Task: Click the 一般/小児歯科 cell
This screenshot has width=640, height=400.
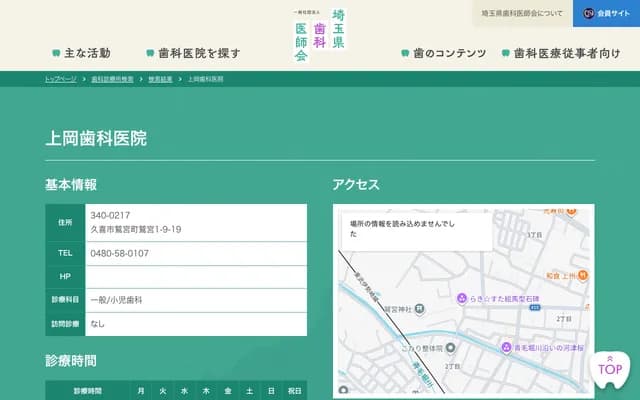Action: point(196,300)
